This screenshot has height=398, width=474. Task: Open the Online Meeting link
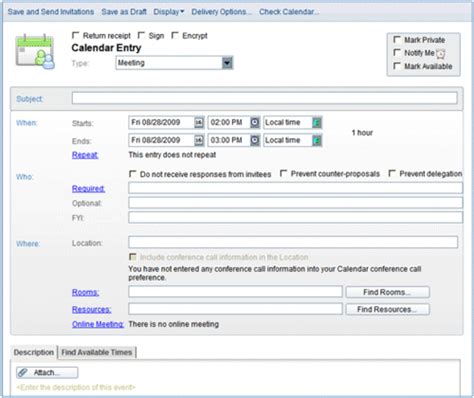[x=98, y=324]
